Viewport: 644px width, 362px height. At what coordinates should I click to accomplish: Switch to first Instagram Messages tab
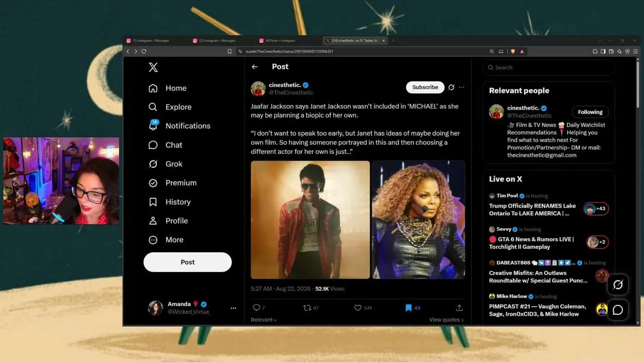click(x=156, y=41)
